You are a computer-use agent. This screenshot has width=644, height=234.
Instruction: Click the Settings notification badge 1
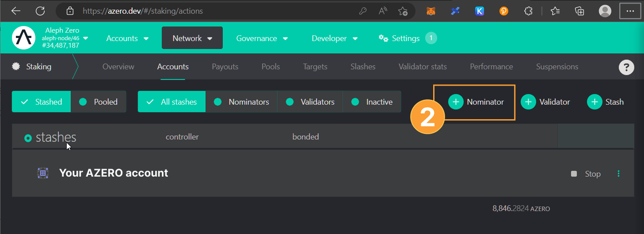point(431,38)
